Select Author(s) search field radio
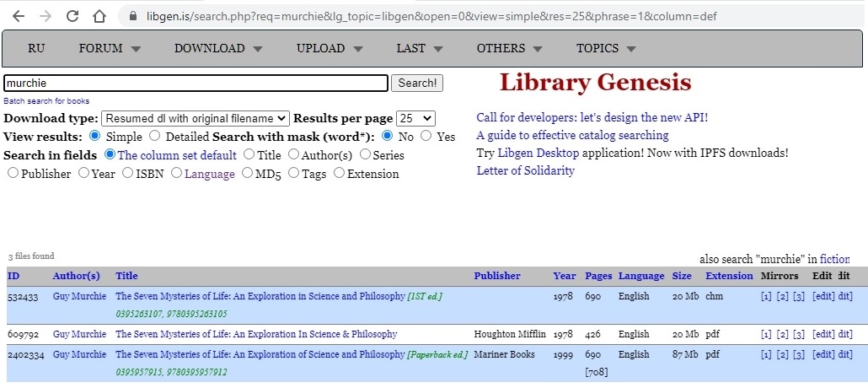This screenshot has height=388, width=868. 293,154
